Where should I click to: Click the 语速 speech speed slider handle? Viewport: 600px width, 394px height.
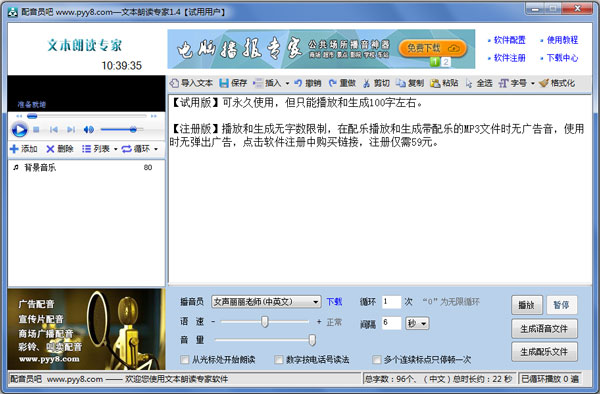[x=264, y=322]
